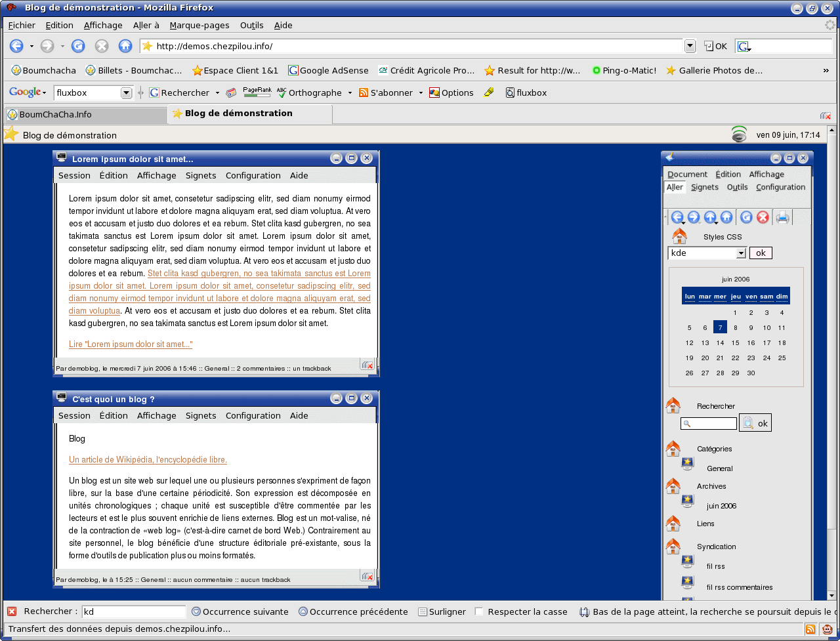This screenshot has width=840, height=641.
Task: Open the Wikipédia article link in blog post
Action: tap(148, 459)
